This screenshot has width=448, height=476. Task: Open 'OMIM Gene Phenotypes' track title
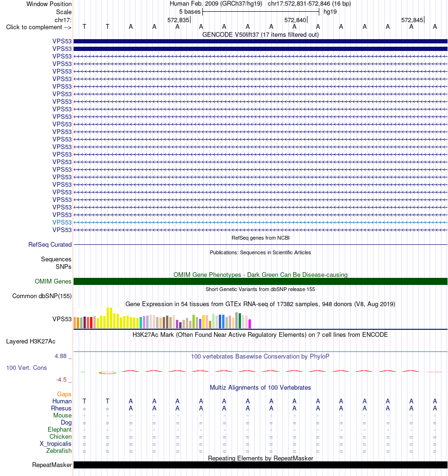tap(260, 275)
